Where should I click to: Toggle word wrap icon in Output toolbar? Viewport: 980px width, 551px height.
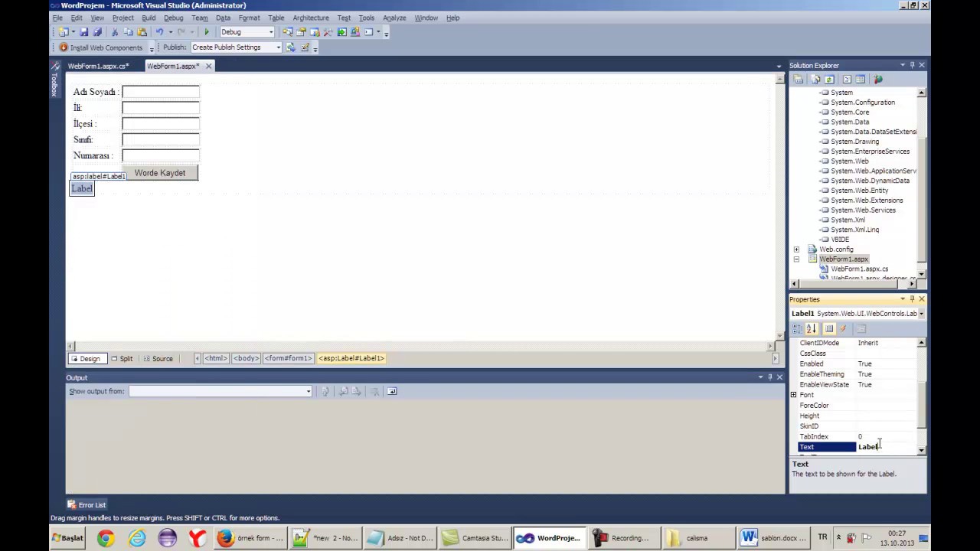(x=392, y=391)
